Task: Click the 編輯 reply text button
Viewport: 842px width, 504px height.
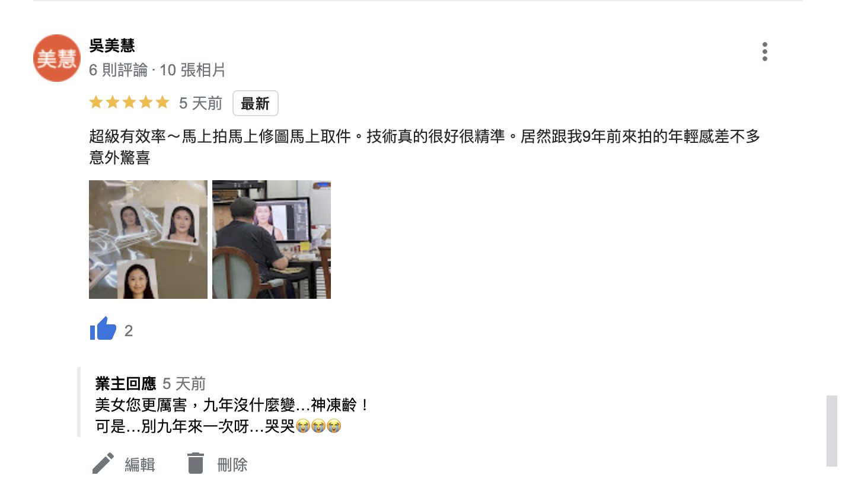Action: (x=140, y=464)
